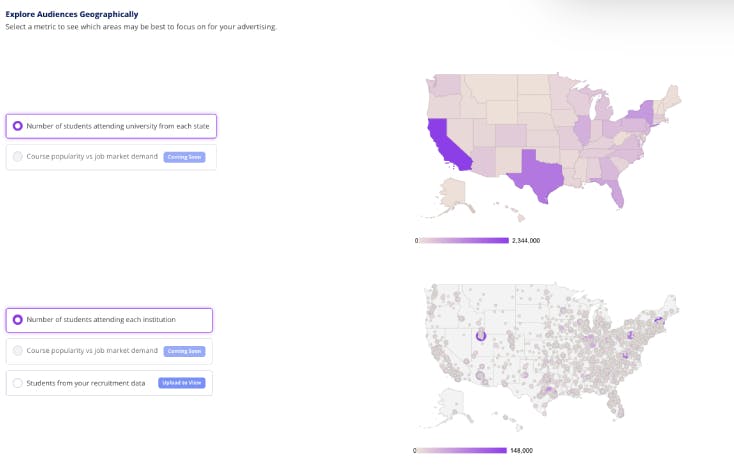Click the institution map color scale bar
This screenshot has height=468, width=734.
point(462,451)
